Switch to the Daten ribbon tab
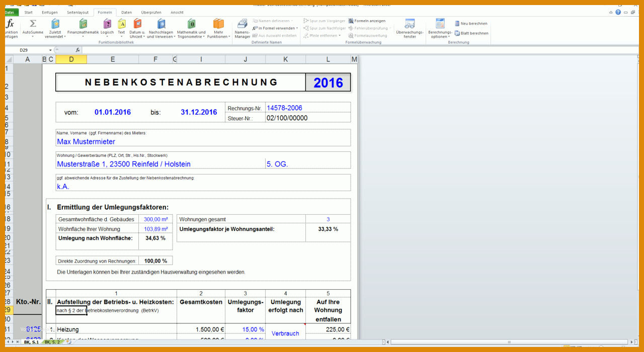The width and height of the screenshot is (644, 352). click(126, 12)
